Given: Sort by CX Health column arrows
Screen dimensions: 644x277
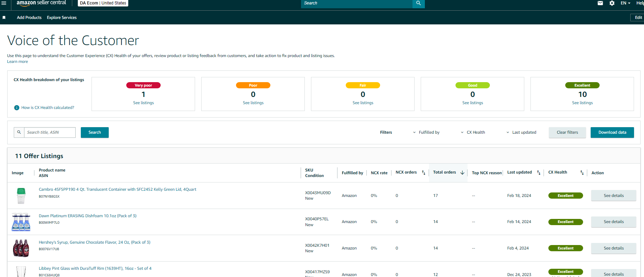Looking at the screenshot, I should [x=582, y=173].
